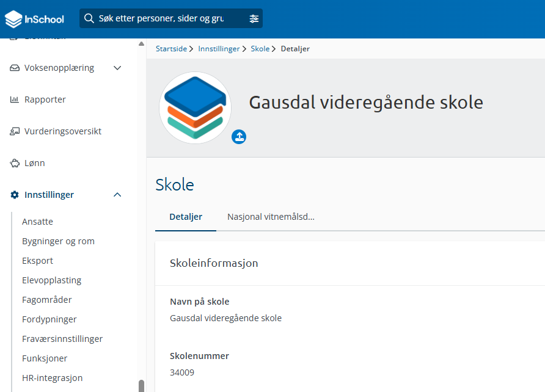The width and height of the screenshot is (545, 392).
Task: Open Voksenopplæring in the sidebar
Action: (59, 68)
